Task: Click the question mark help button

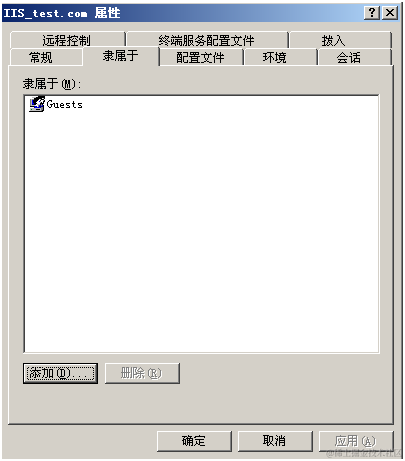Action: click(372, 13)
